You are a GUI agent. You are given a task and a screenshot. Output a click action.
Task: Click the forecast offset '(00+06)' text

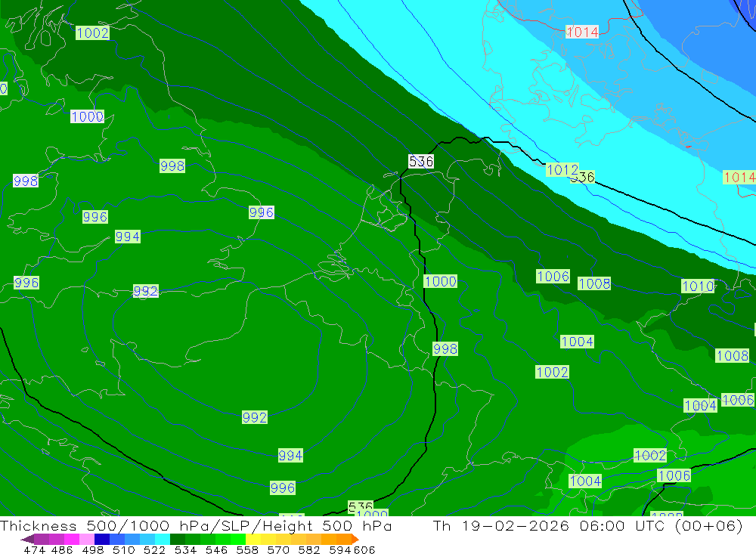[709, 525]
